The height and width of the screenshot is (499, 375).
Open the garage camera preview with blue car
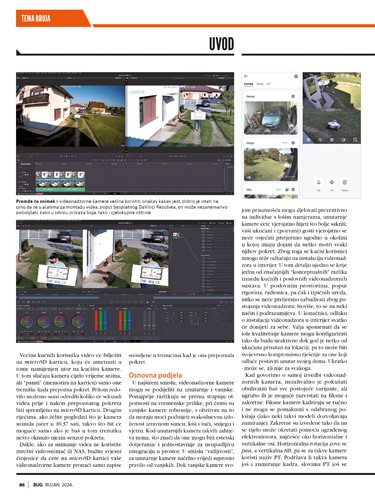coord(271,118)
